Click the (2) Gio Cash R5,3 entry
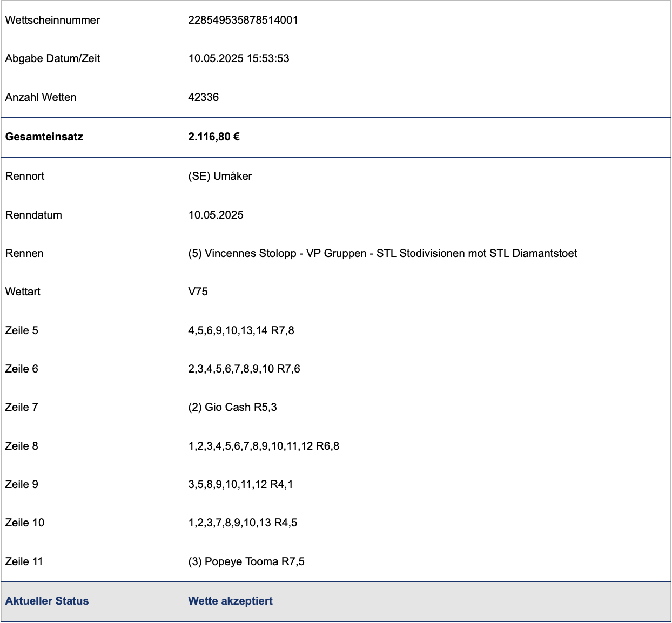672x623 pixels. (232, 407)
